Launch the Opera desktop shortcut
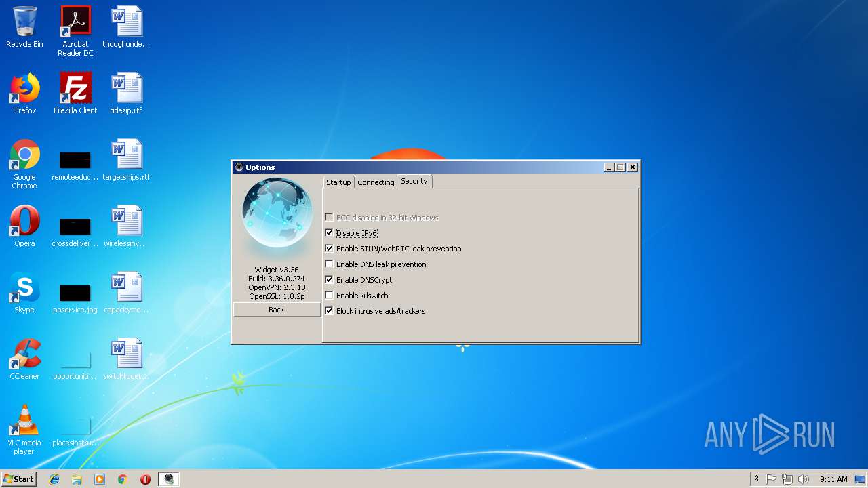Image resolution: width=868 pixels, height=488 pixels. tap(24, 226)
